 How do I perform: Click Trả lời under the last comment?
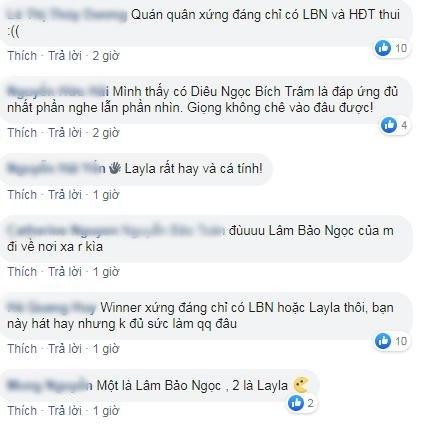pyautogui.click(x=65, y=410)
